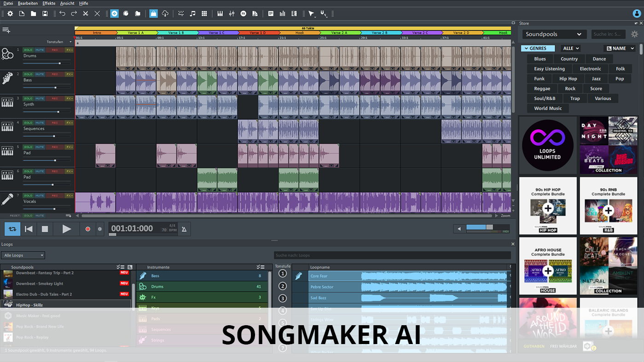Open the FX effects icon in toolbar
Screen dimensions: 644x362
click(x=244, y=14)
